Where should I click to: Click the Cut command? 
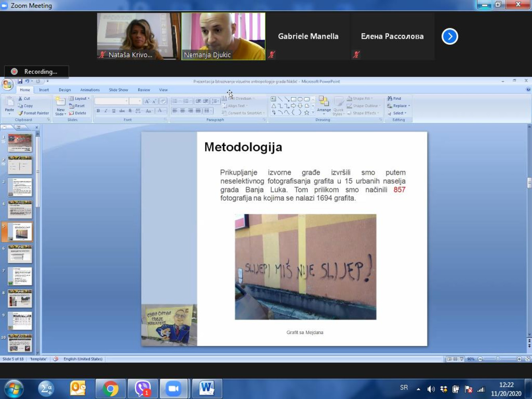tap(24, 99)
